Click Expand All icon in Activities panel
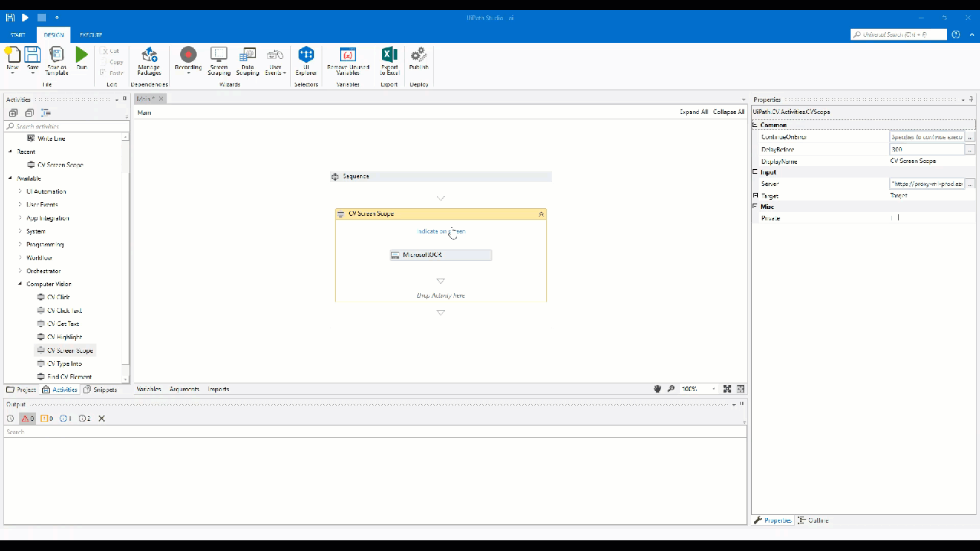This screenshot has height=551, width=980. pos(13,112)
